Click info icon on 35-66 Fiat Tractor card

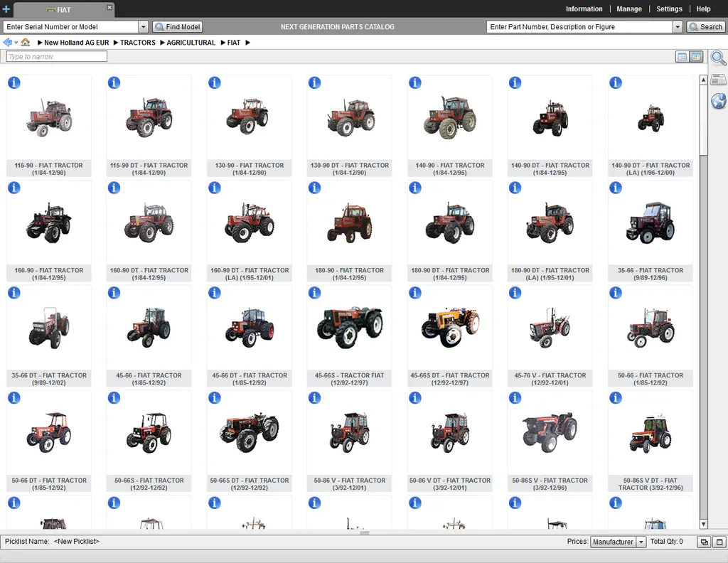615,188
